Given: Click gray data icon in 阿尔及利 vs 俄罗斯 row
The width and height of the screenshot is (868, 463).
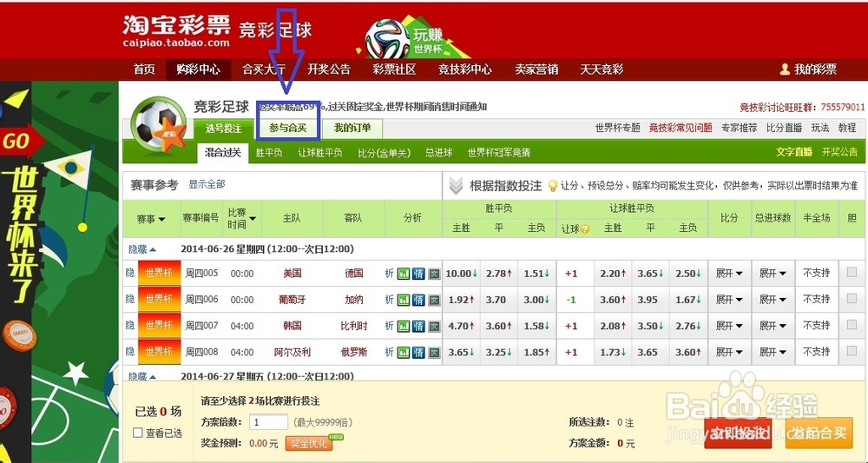Looking at the screenshot, I should (x=434, y=352).
